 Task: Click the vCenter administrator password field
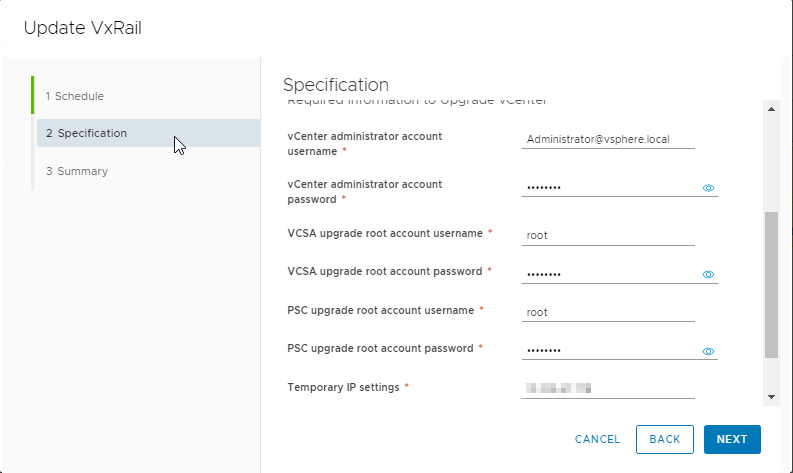click(x=608, y=187)
